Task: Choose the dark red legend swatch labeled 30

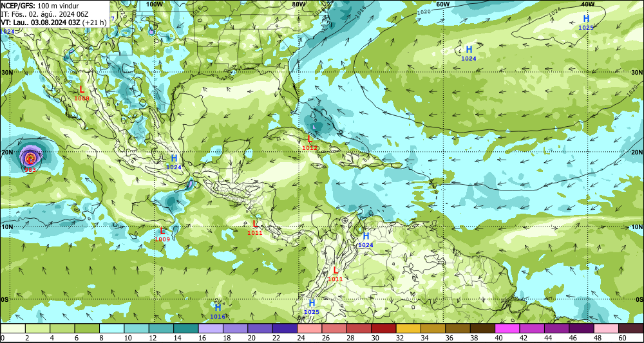Action: 383,328
